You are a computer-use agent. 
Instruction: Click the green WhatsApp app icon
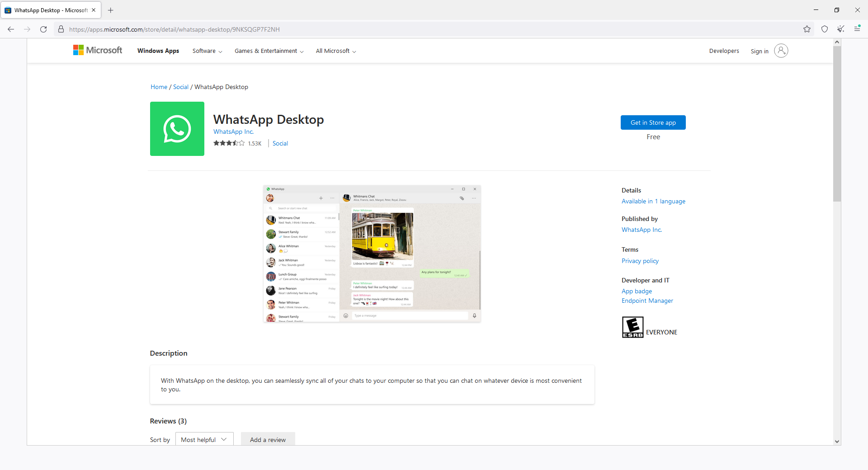177,129
